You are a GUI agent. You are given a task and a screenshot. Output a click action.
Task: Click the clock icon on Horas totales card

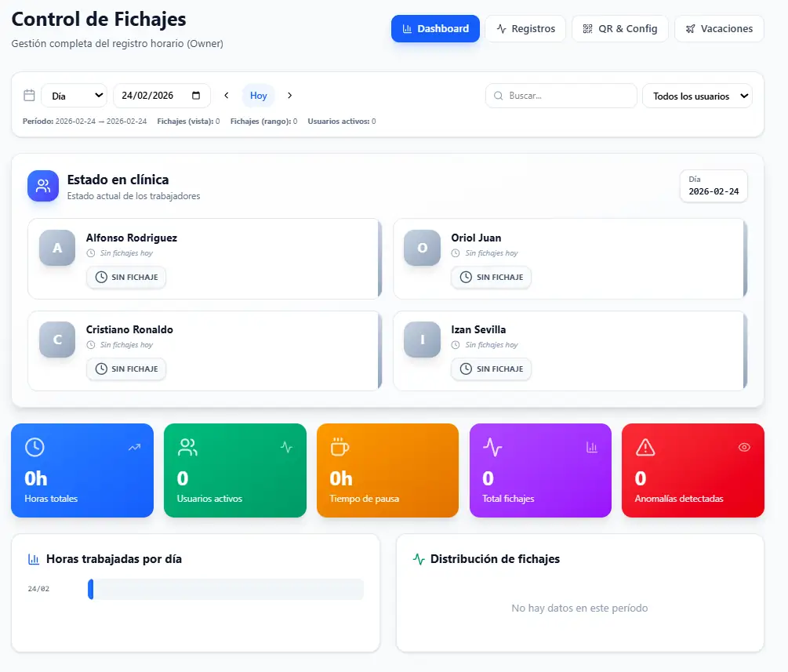[34, 447]
